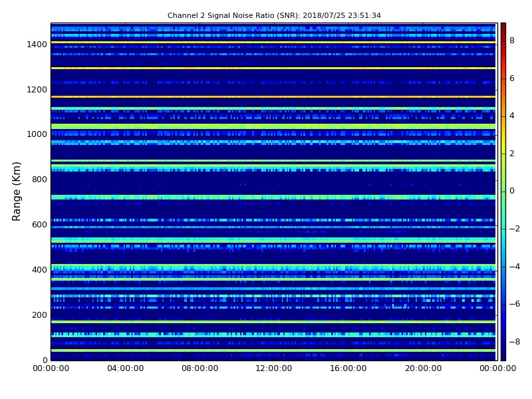
Task: Click the 600 range tick label
Action: click(x=39, y=225)
